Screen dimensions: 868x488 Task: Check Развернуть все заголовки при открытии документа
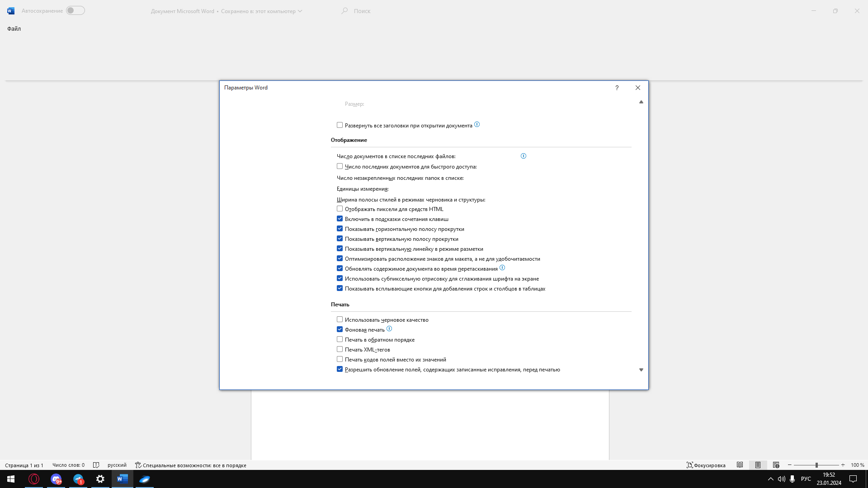(x=340, y=125)
